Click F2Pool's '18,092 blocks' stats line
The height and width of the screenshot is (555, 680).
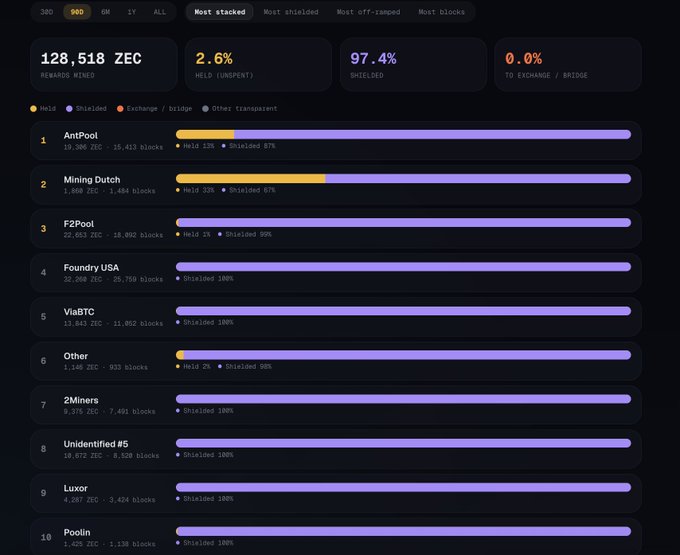point(113,235)
